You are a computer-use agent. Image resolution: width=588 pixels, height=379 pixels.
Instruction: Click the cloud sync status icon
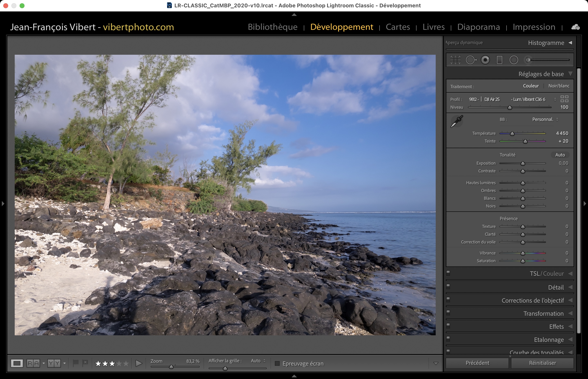(x=576, y=27)
